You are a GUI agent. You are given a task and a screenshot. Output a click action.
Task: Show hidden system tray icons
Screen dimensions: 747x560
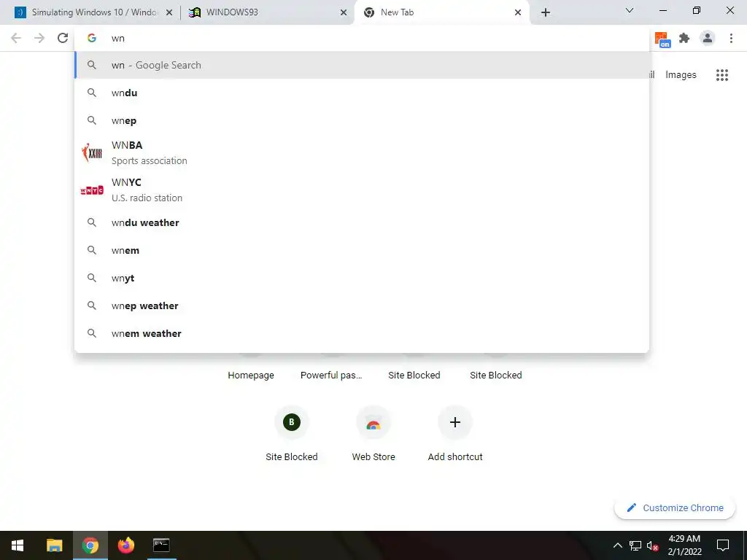(617, 545)
